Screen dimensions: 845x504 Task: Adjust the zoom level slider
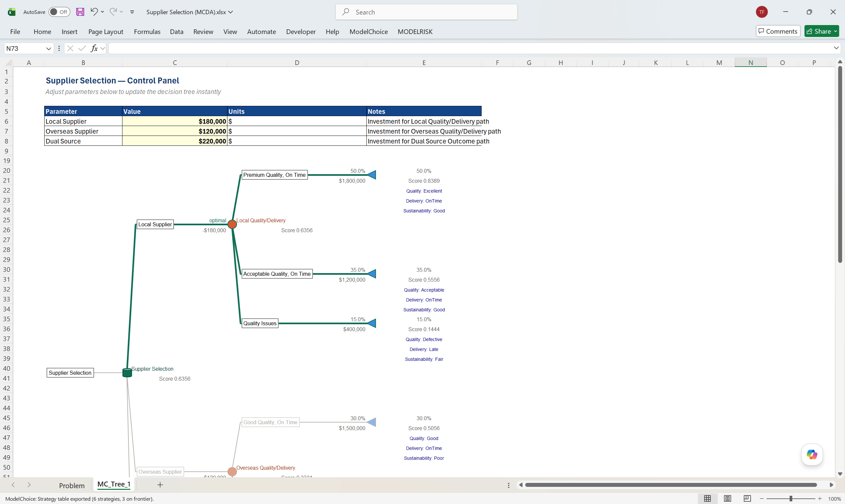(x=791, y=499)
